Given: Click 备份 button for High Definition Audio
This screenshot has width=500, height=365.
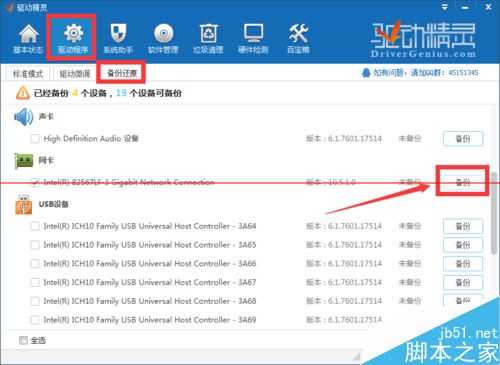Looking at the screenshot, I should (x=463, y=139).
